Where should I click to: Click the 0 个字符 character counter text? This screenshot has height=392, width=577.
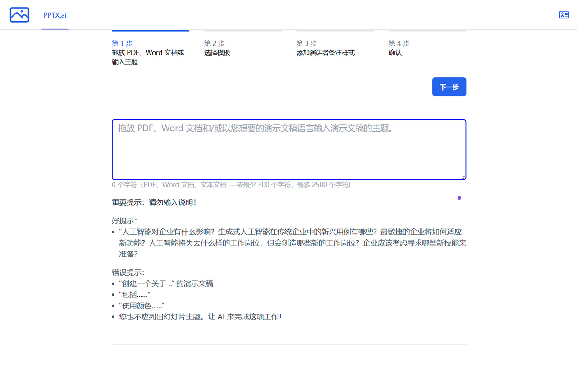(124, 185)
